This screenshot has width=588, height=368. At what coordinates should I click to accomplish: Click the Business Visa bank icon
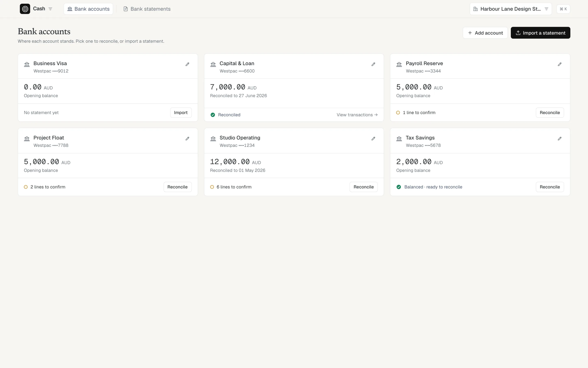(27, 64)
